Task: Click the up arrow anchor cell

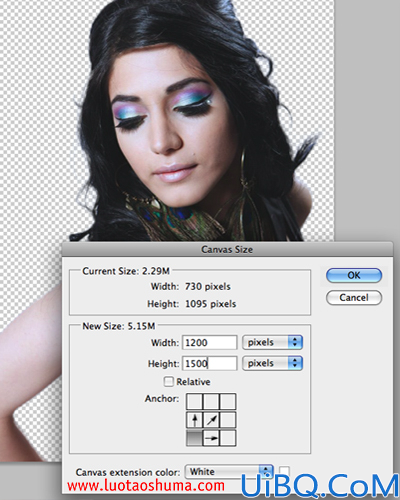Action: click(194, 420)
